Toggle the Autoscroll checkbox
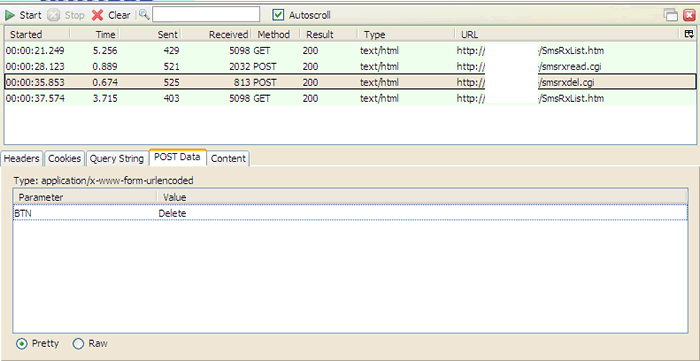Screen dimensions: 700x361 [x=279, y=15]
